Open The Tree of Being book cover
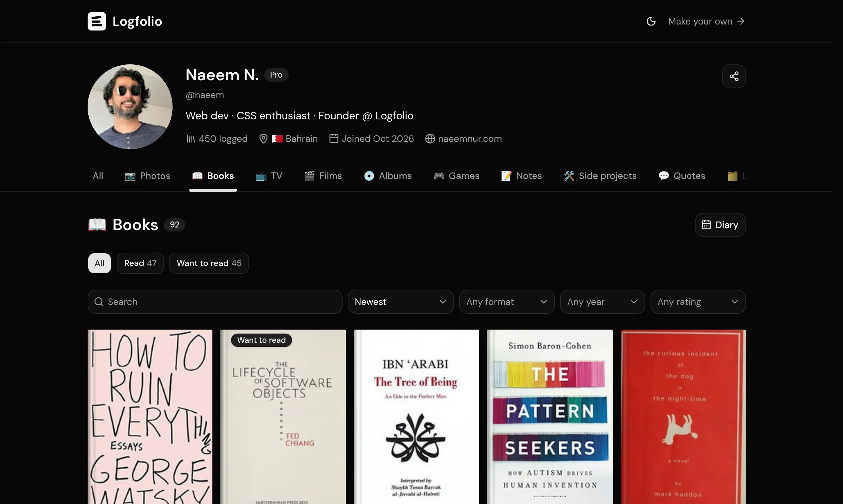The image size is (843, 504). point(417,417)
